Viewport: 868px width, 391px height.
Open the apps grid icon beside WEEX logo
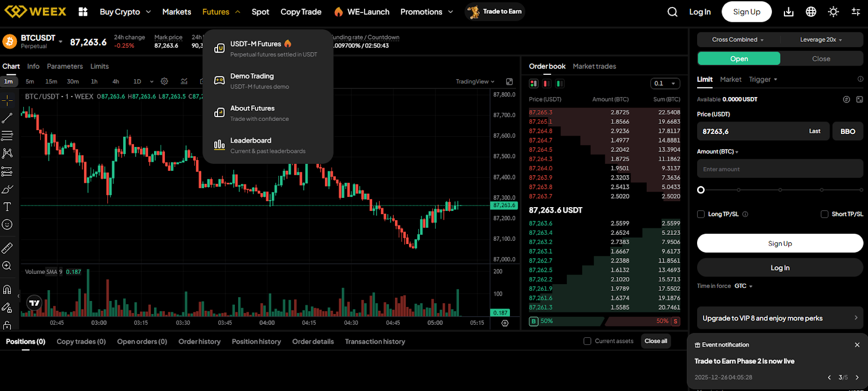pyautogui.click(x=83, y=11)
